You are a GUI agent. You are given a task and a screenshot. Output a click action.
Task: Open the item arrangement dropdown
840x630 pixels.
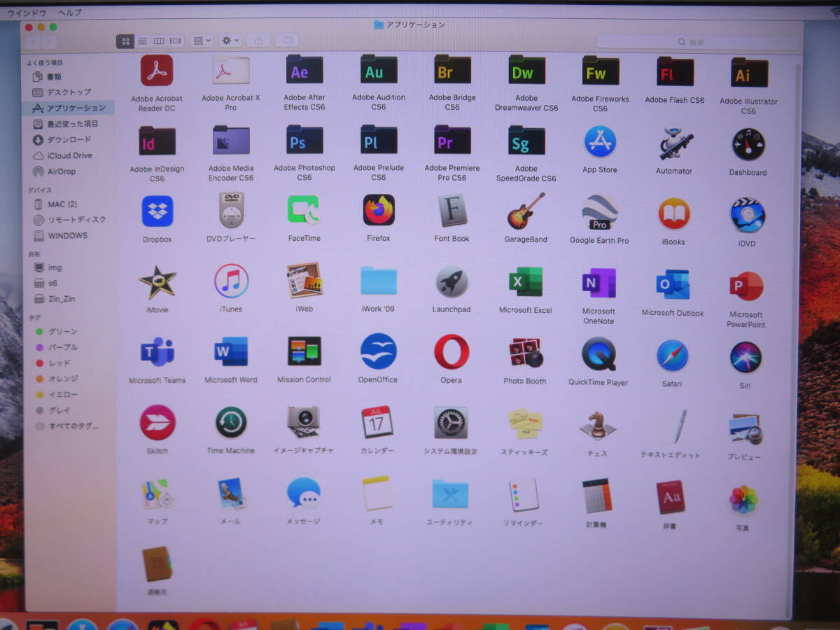coord(202,41)
